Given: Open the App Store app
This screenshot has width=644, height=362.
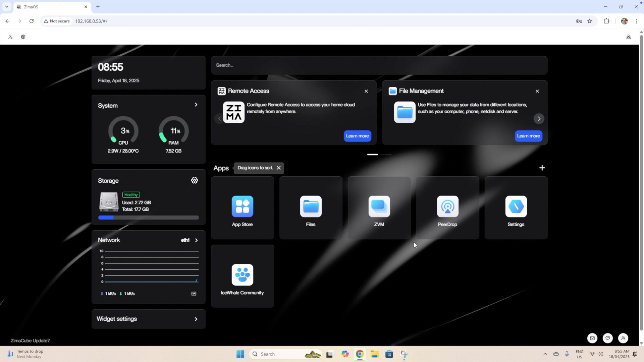Looking at the screenshot, I should point(242,207).
